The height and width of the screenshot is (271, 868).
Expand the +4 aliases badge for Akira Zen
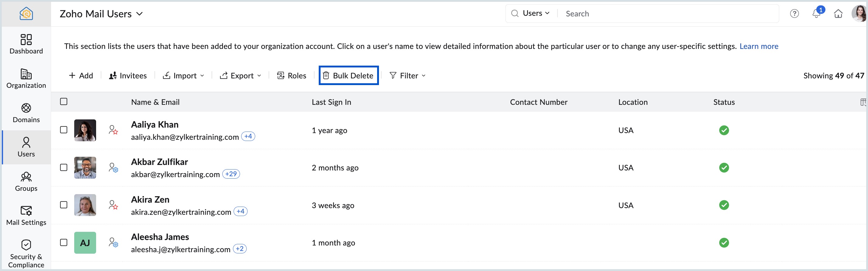pos(240,211)
